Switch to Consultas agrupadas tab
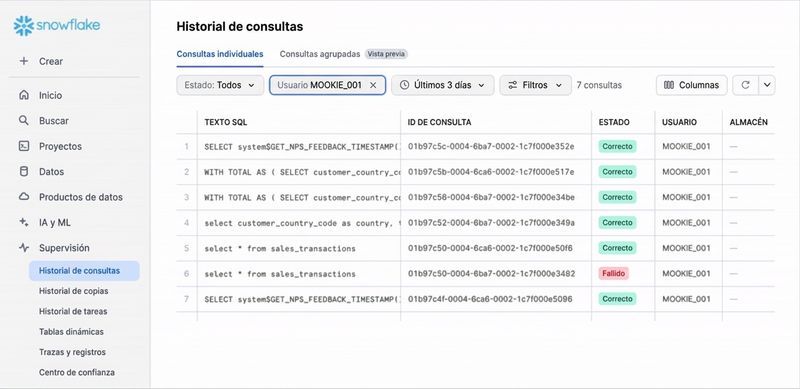This screenshot has width=800, height=389. 320,54
